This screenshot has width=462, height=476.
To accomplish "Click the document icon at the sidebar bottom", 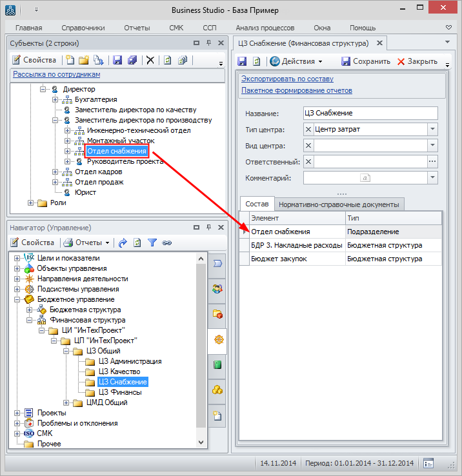I will [217, 415].
